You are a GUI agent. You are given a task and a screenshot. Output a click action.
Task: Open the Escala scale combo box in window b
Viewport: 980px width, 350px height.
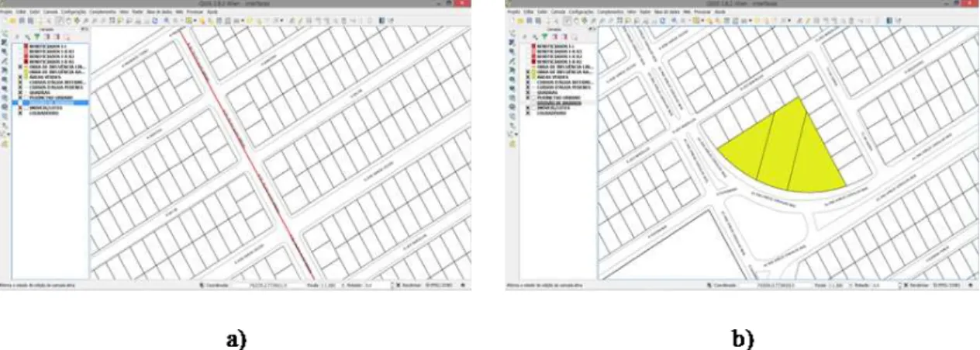837,286
